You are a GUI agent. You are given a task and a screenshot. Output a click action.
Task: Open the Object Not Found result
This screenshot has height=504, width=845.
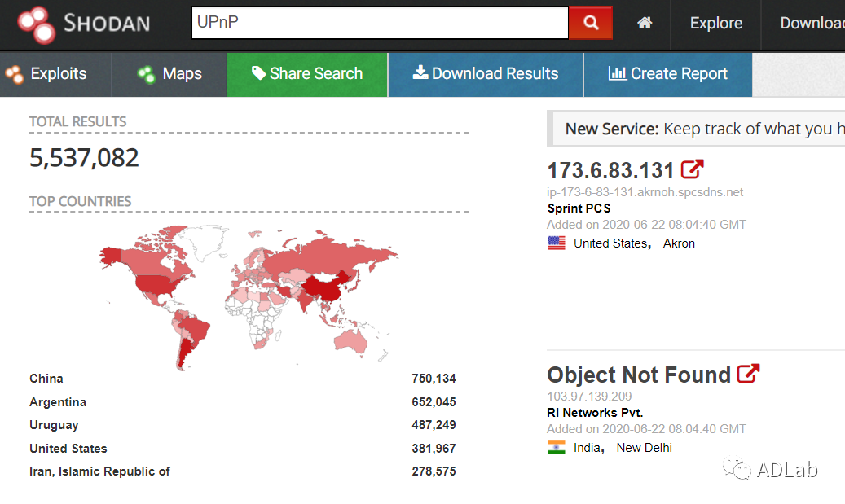(639, 375)
